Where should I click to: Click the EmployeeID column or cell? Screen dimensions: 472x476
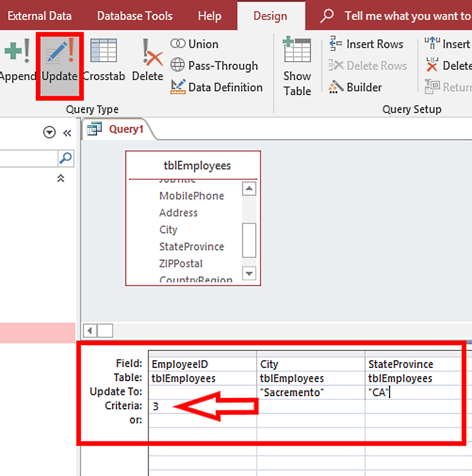point(203,420)
